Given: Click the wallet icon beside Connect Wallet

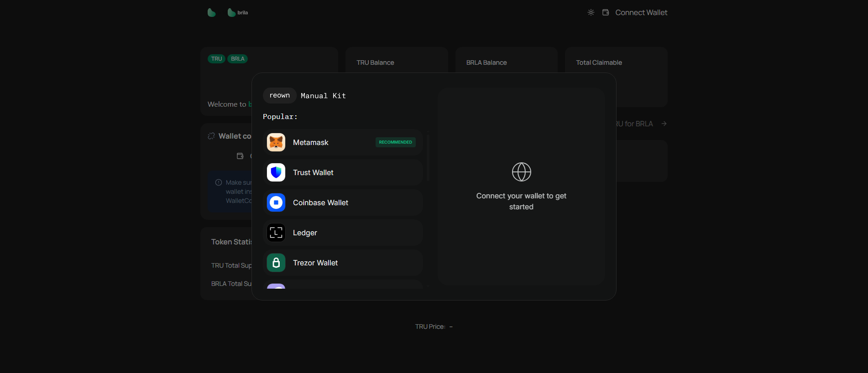Looking at the screenshot, I should 606,12.
